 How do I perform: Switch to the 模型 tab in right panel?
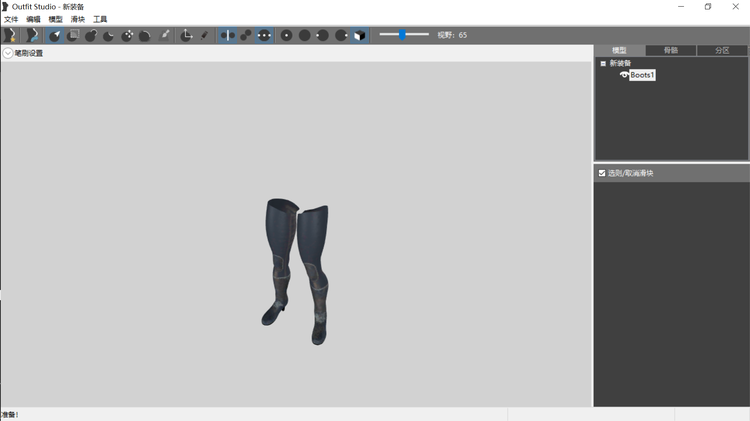[x=619, y=50]
